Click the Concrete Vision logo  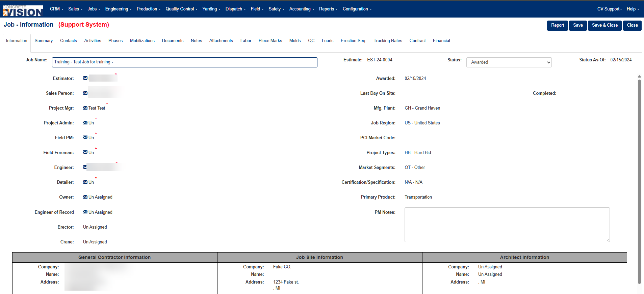click(23, 11)
